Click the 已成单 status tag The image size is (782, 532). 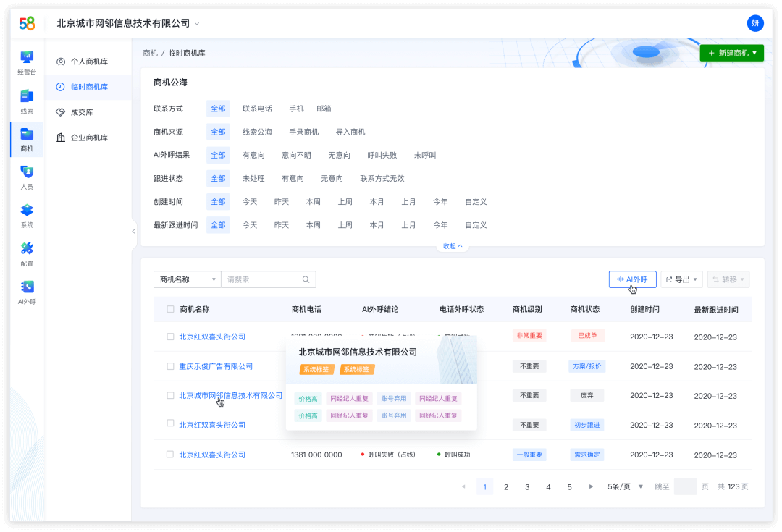coord(587,336)
